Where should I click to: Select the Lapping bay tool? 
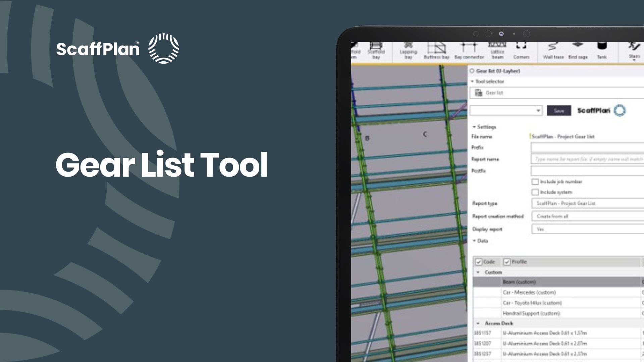point(408,51)
